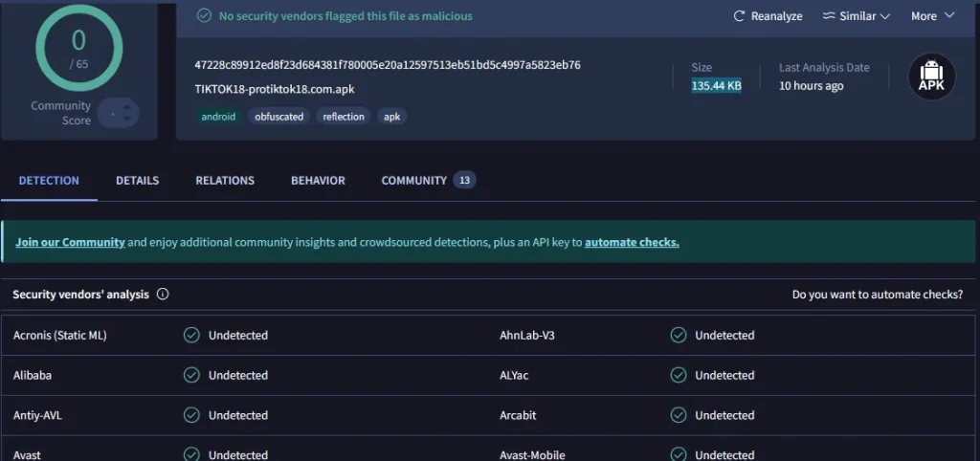
Task: Click the Reanalyze refresh icon
Action: pyautogui.click(x=740, y=16)
